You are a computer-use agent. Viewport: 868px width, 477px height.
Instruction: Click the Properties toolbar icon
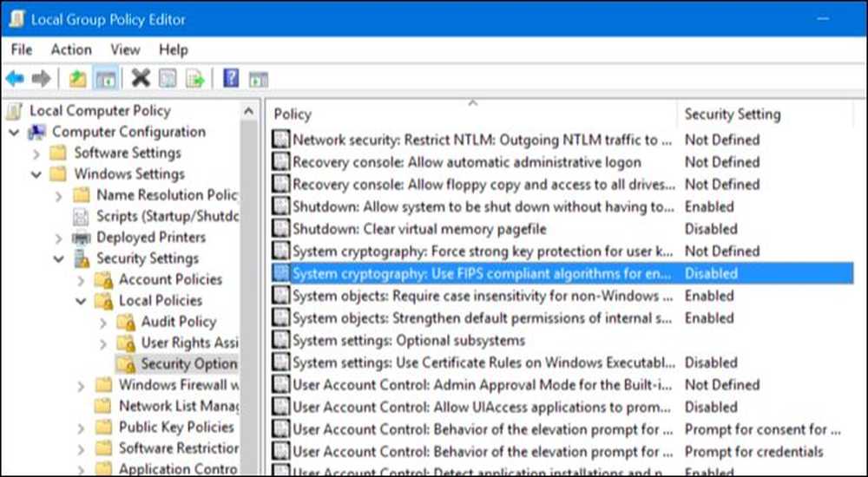click(x=168, y=79)
